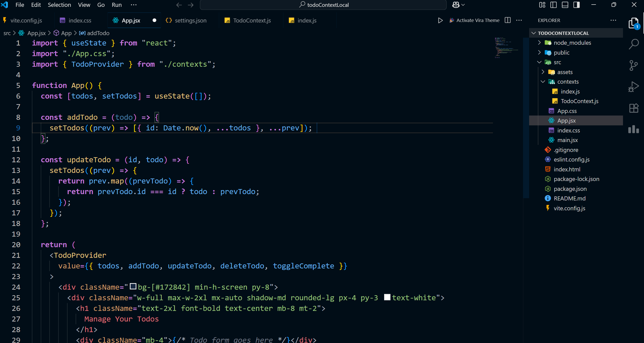Image resolution: width=644 pixels, height=343 pixels.
Task: Split the editor to the right
Action: 508,20
